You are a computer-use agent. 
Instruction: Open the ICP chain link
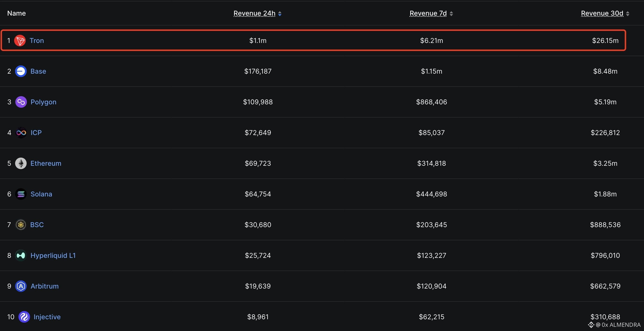(36, 132)
